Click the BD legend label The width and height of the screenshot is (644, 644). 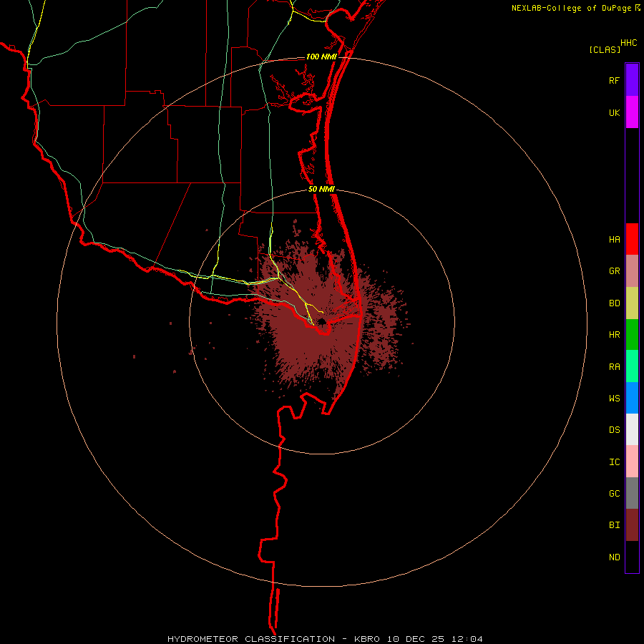614,303
